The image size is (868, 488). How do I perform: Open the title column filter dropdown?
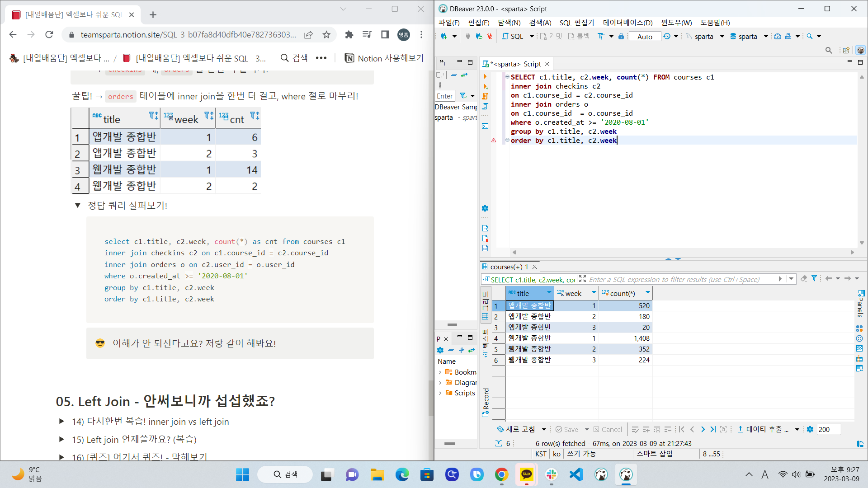coord(549,292)
